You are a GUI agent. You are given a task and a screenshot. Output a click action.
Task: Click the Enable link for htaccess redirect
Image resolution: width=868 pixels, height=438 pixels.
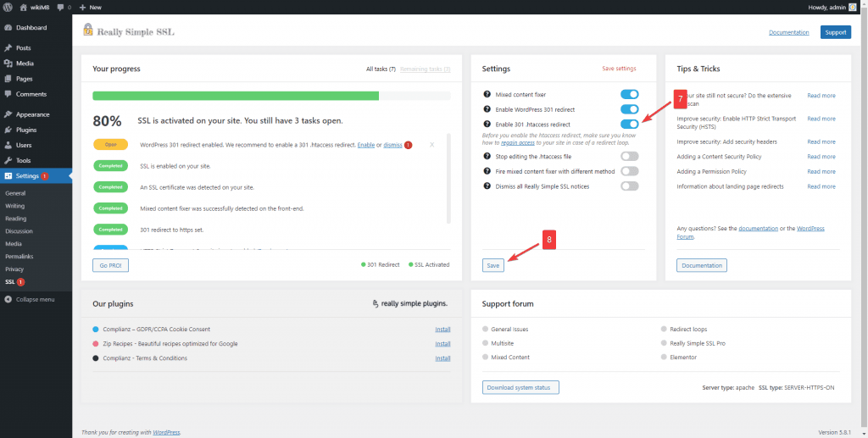(x=366, y=145)
